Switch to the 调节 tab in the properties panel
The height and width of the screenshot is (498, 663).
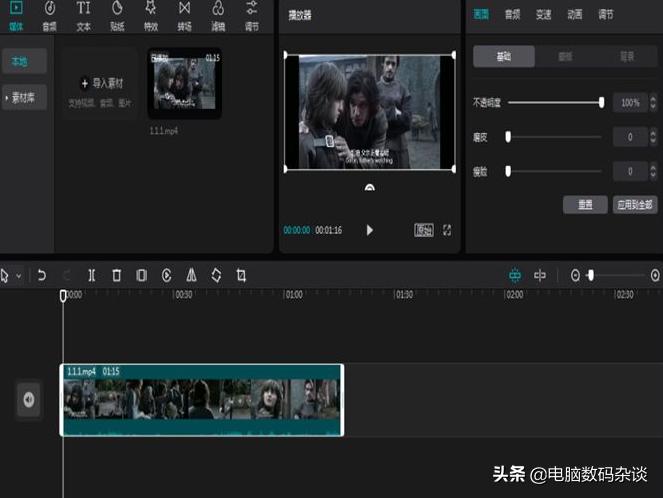click(606, 15)
